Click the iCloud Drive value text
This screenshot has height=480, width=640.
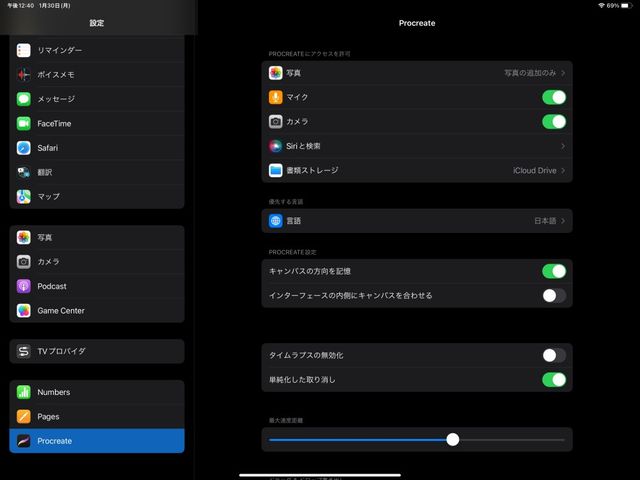click(x=535, y=171)
